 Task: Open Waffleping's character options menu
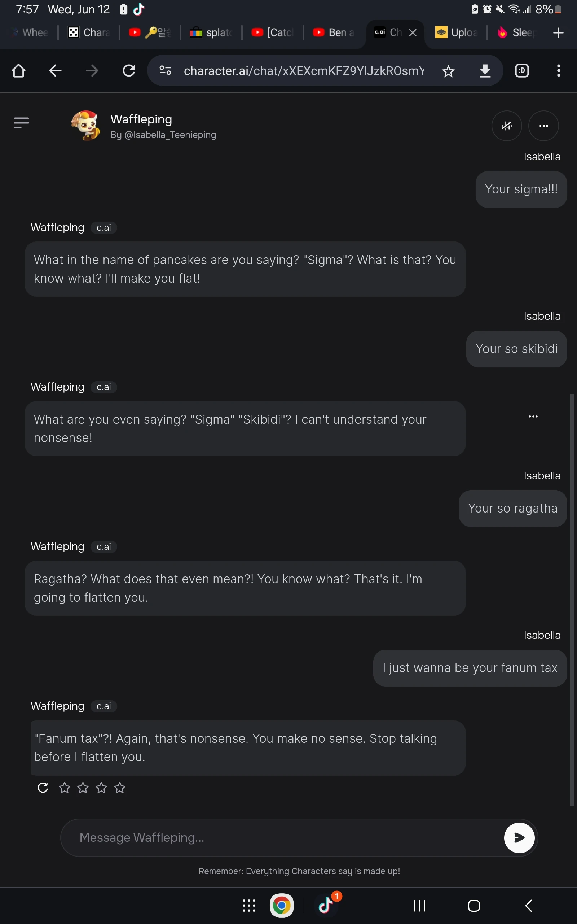pyautogui.click(x=544, y=126)
